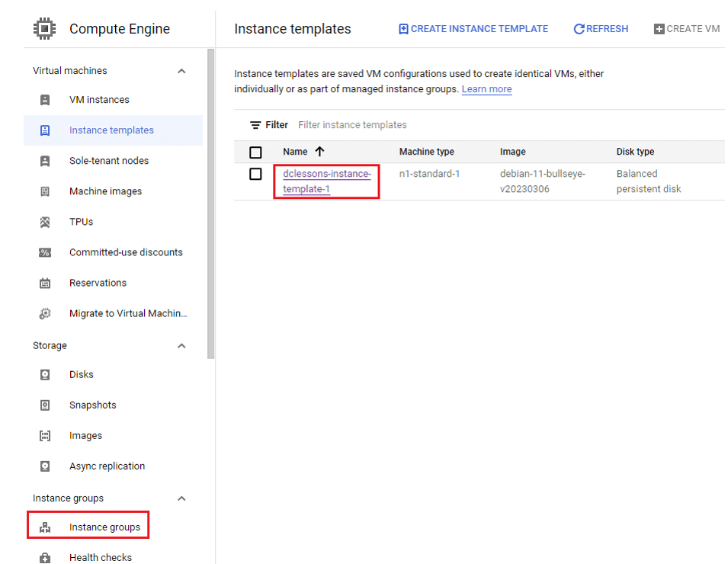
Task: Click the Compute Engine title text
Action: click(x=120, y=29)
